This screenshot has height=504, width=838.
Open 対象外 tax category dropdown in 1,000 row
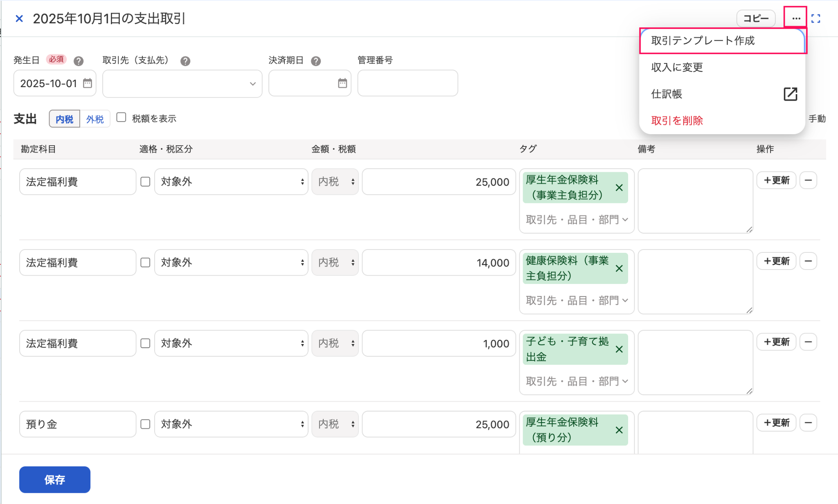point(231,343)
